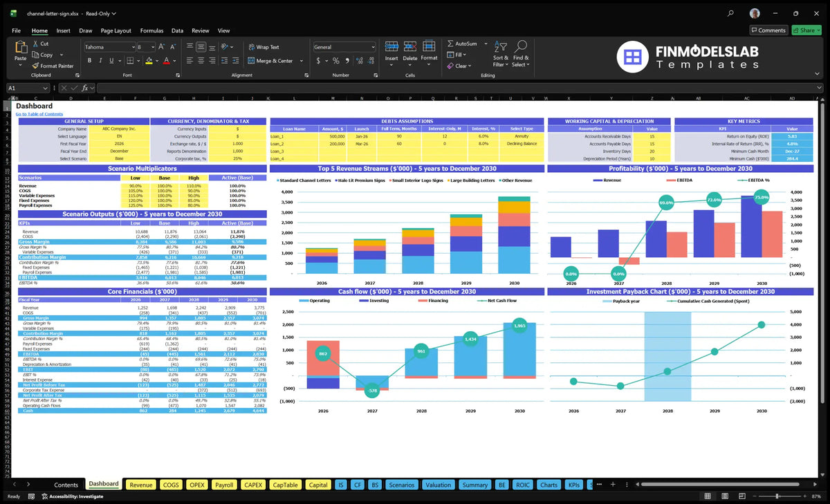Click the Delete cells icon
The width and height of the screenshot is (830, 504).
pyautogui.click(x=410, y=46)
